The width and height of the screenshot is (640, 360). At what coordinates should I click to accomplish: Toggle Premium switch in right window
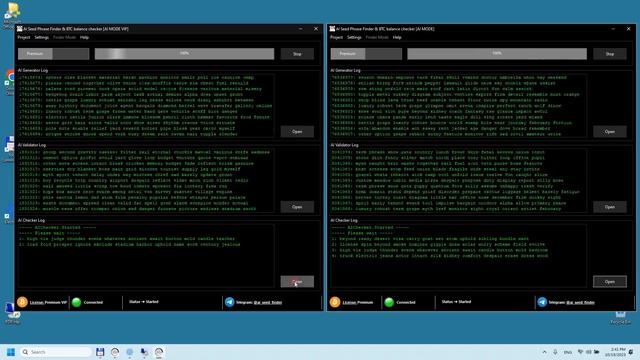[x=366, y=53]
